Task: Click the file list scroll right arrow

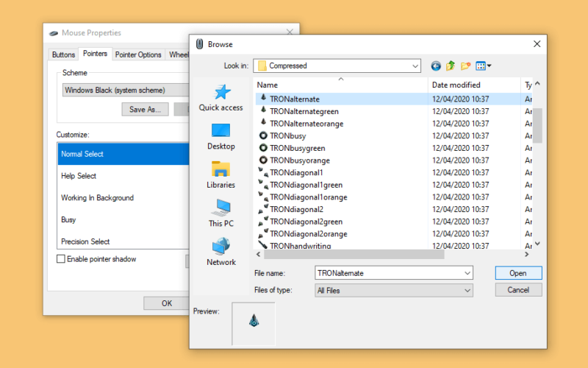Action: coord(526,254)
